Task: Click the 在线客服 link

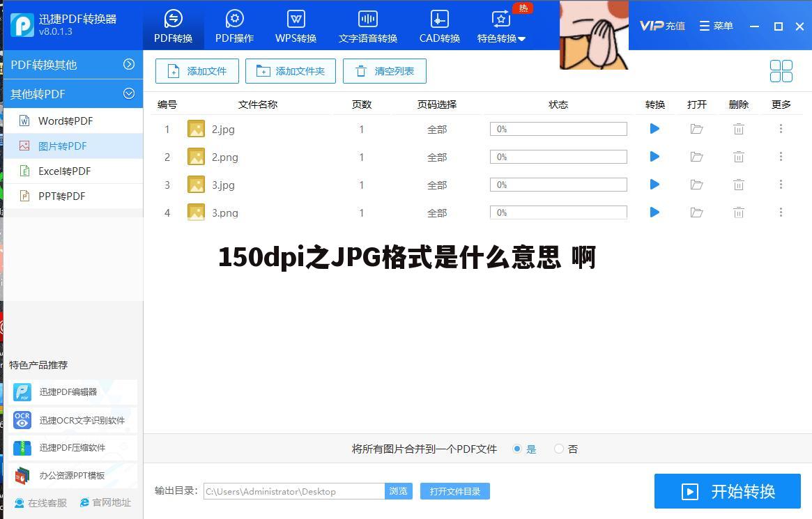Action: click(41, 502)
